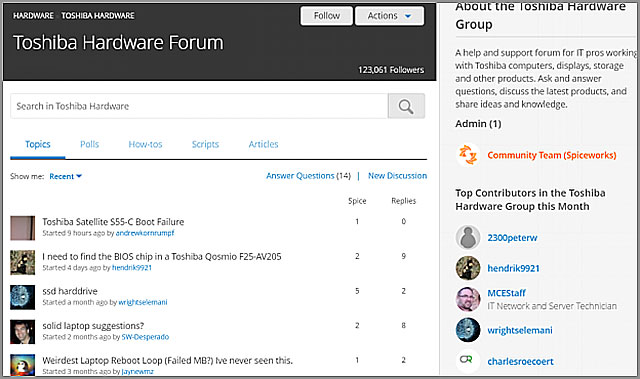Click avatar beside Weirdest Laptop Reboot Loop topic
The width and height of the screenshot is (640, 379).
click(x=22, y=365)
